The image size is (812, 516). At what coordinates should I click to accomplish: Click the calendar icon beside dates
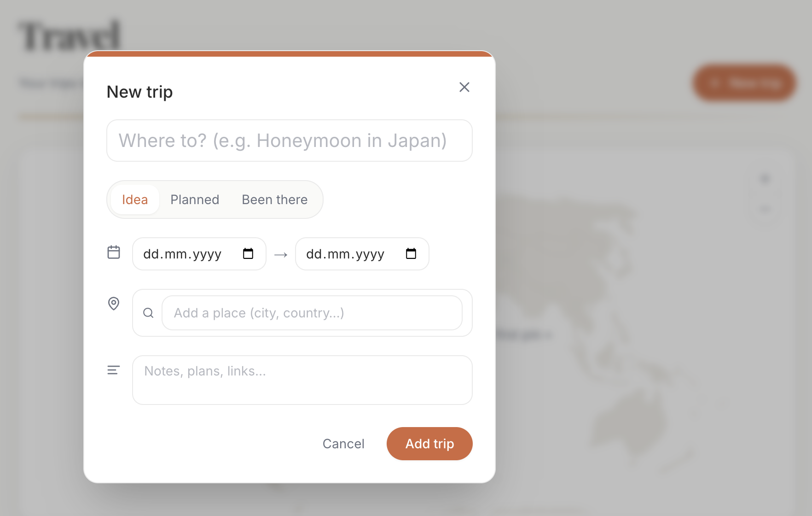tap(114, 252)
